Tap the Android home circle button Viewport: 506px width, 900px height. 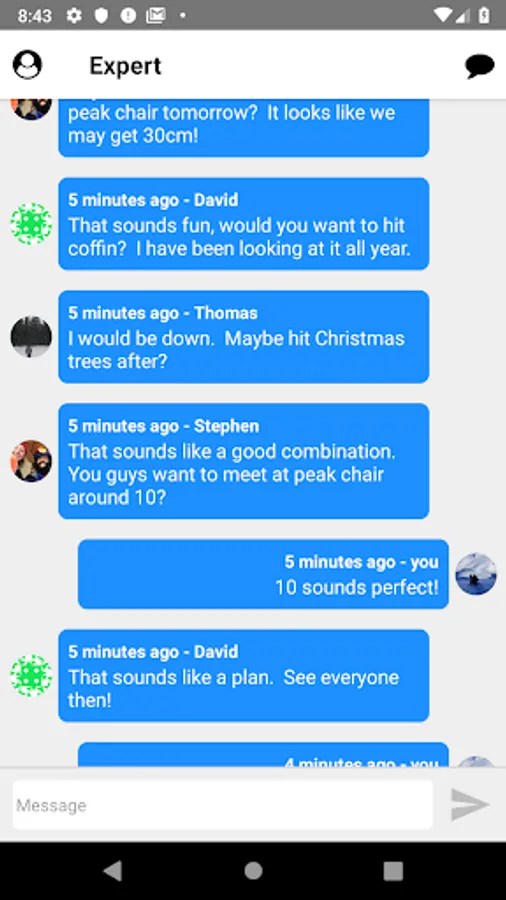pos(253,871)
